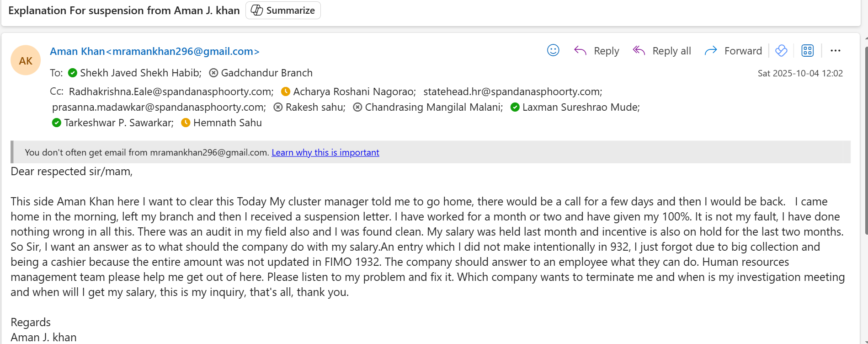Open the Apps grid icon

pos(808,50)
